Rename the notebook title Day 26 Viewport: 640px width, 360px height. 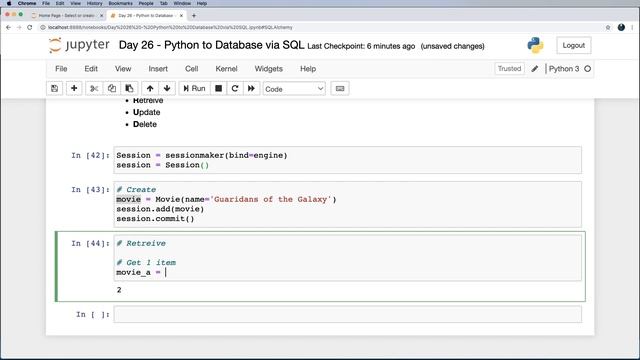pyautogui.click(x=211, y=45)
